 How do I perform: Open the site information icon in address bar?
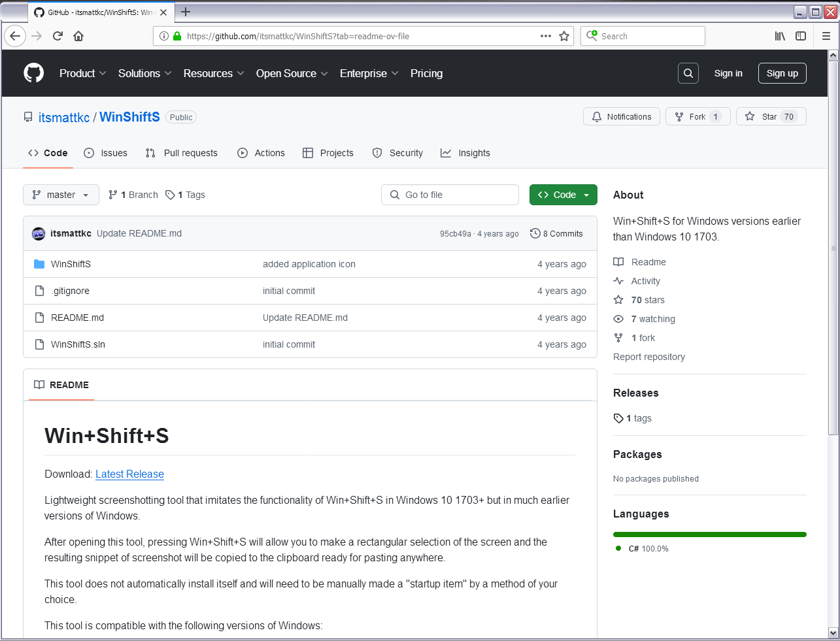tap(164, 36)
